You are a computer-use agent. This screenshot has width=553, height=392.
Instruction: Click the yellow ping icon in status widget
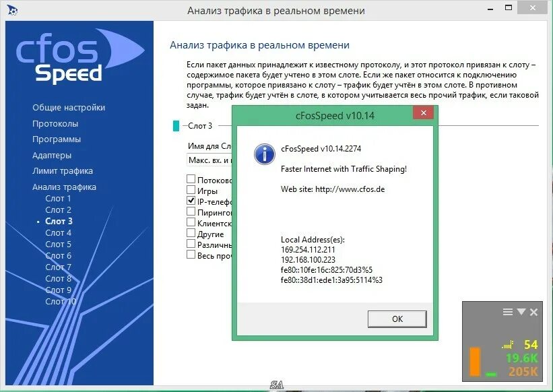click(x=507, y=345)
